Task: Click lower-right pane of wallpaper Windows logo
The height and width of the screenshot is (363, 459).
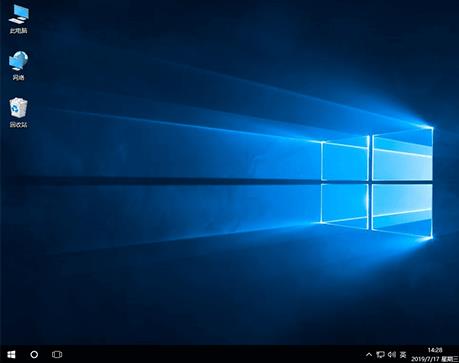Action: coord(402,210)
